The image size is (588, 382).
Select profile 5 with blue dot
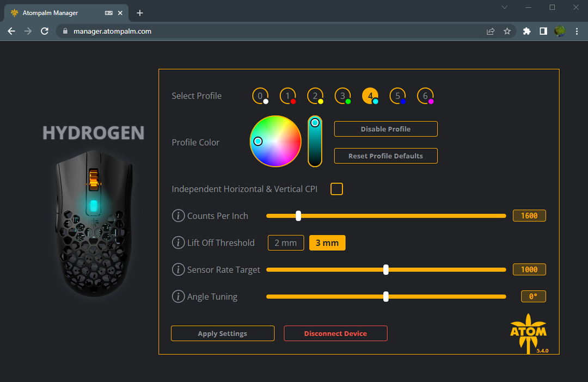tap(397, 96)
